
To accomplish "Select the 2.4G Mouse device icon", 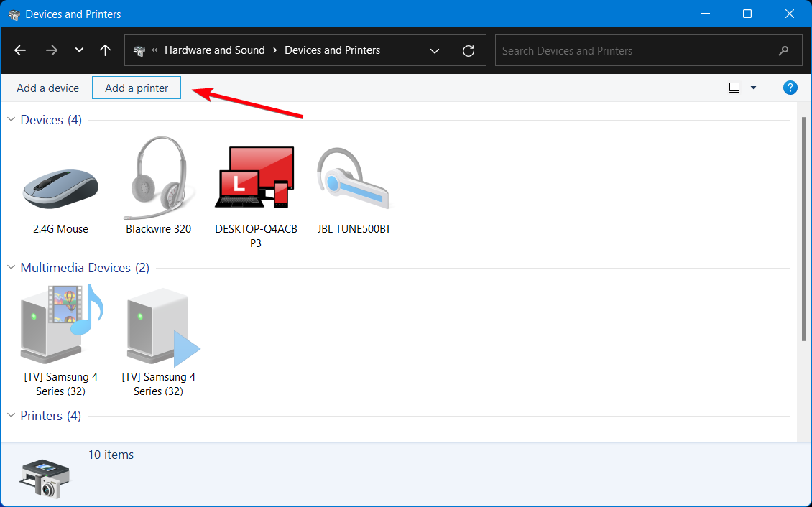I will coord(60,188).
